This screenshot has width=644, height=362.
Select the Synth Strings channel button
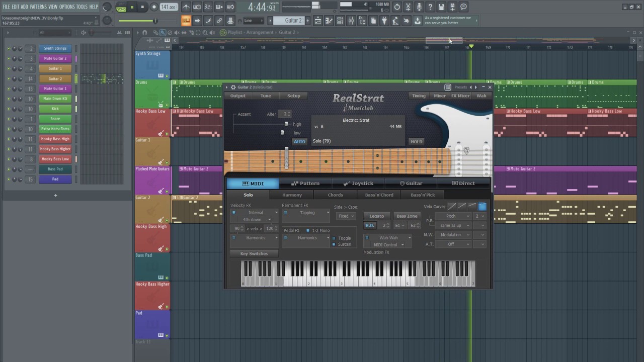tap(55, 48)
